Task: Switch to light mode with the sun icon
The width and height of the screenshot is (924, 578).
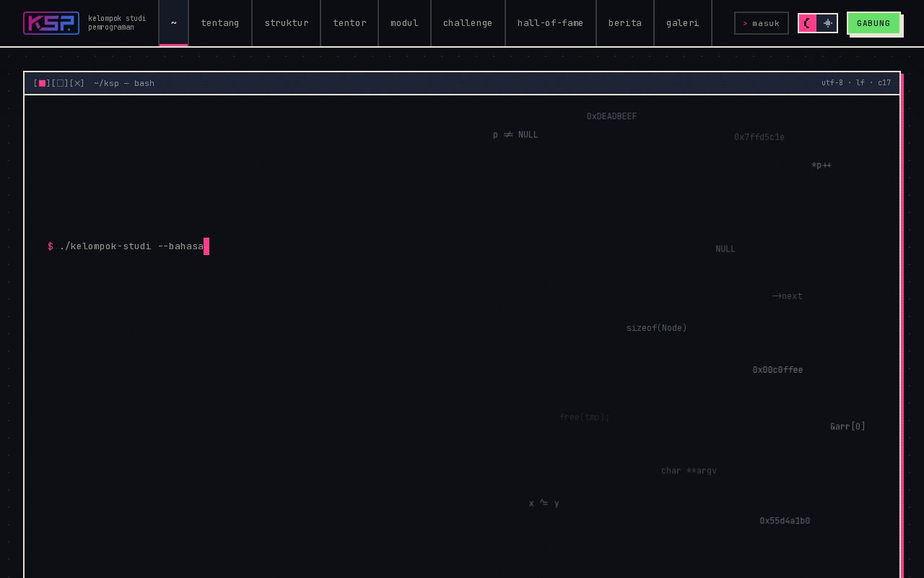Action: (x=827, y=23)
